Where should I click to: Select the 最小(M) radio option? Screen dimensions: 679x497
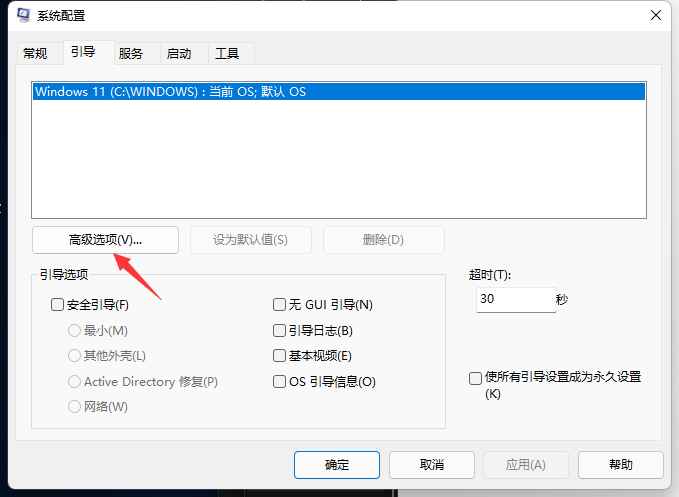[x=74, y=331]
